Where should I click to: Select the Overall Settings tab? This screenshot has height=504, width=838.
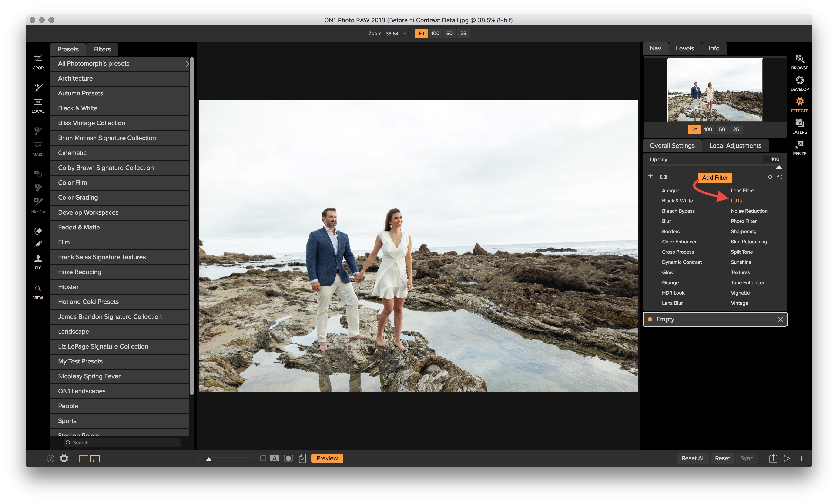click(672, 146)
